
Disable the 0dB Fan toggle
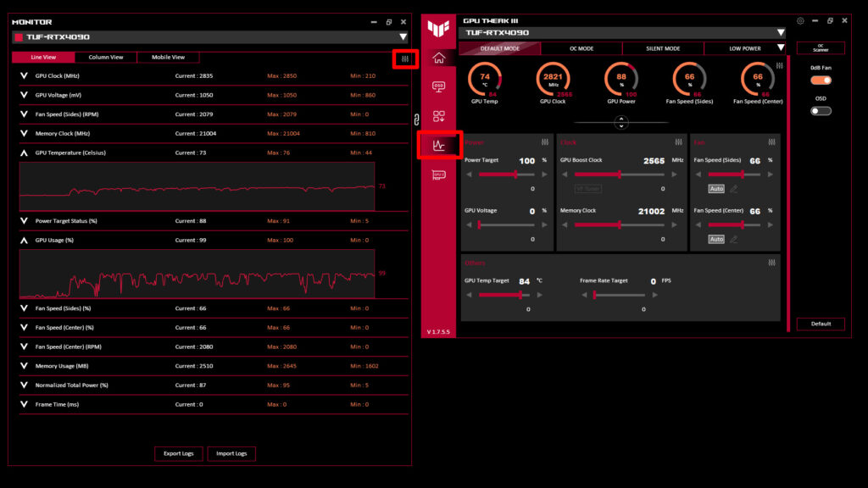point(821,79)
